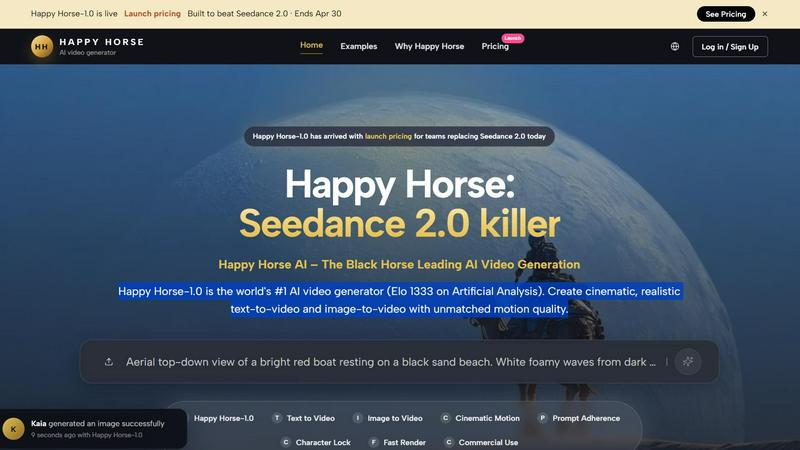Screen dimensions: 800x450
Task: Click the F icon beside Fast Render
Action: pos(373,442)
